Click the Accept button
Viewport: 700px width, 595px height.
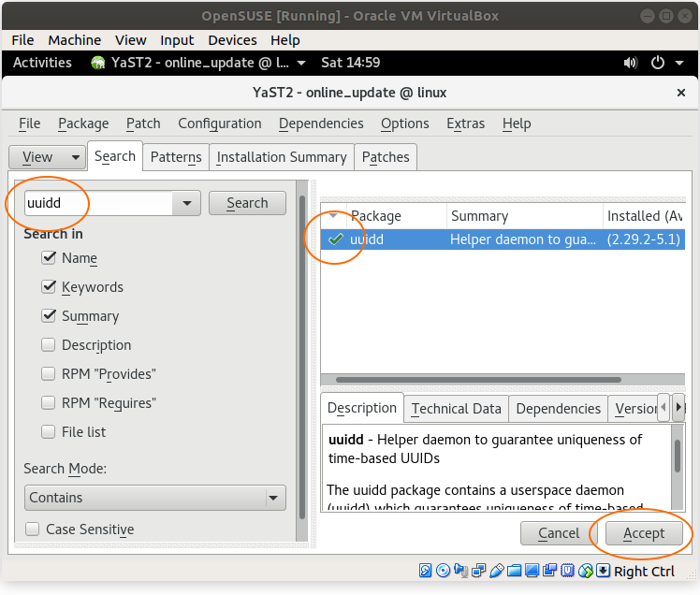[x=644, y=533]
